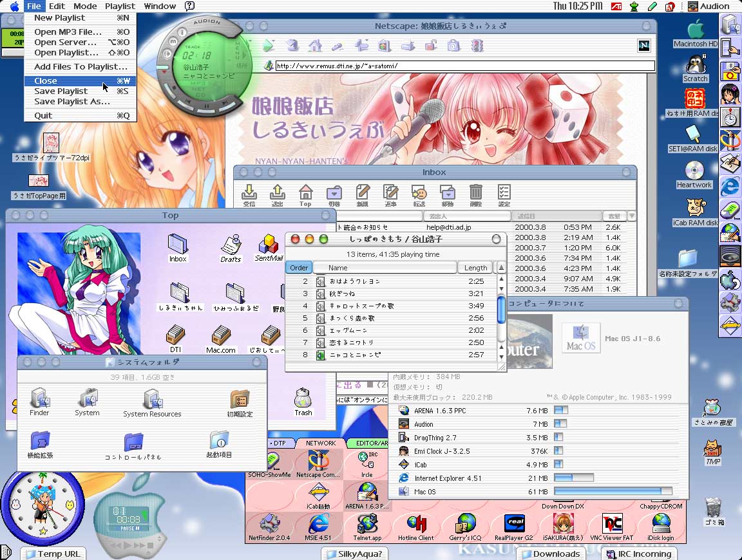Screen dimensions: 742x560
Task: Open the Audion application menu at top right
Action: 709,6
